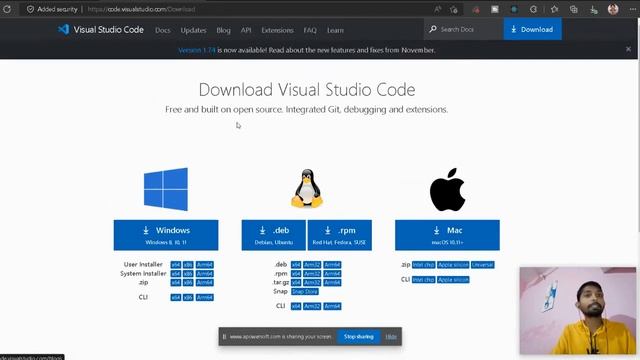Select System Installer x64 link
This screenshot has height=360, width=640.
pos(176,273)
